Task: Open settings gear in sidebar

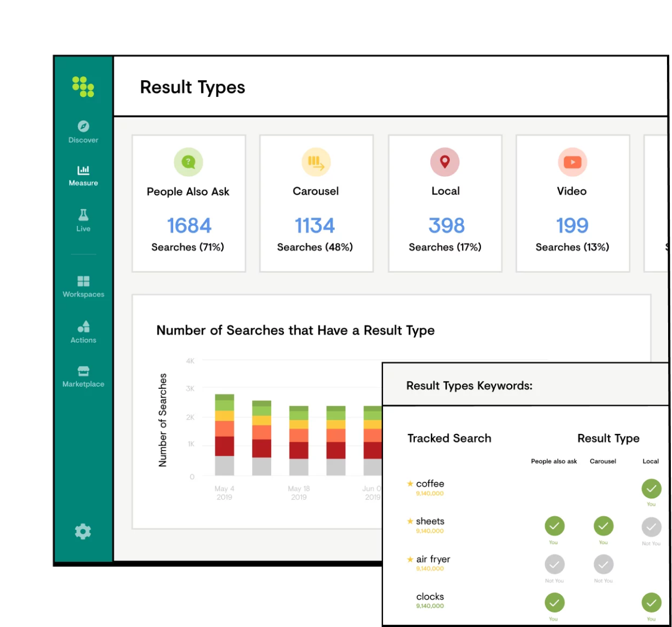Action: (83, 531)
